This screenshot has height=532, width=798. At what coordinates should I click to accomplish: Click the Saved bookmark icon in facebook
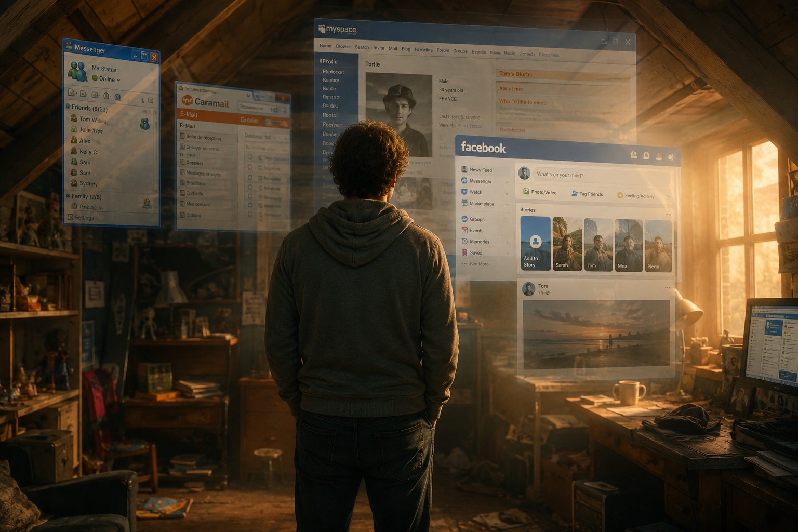464,252
